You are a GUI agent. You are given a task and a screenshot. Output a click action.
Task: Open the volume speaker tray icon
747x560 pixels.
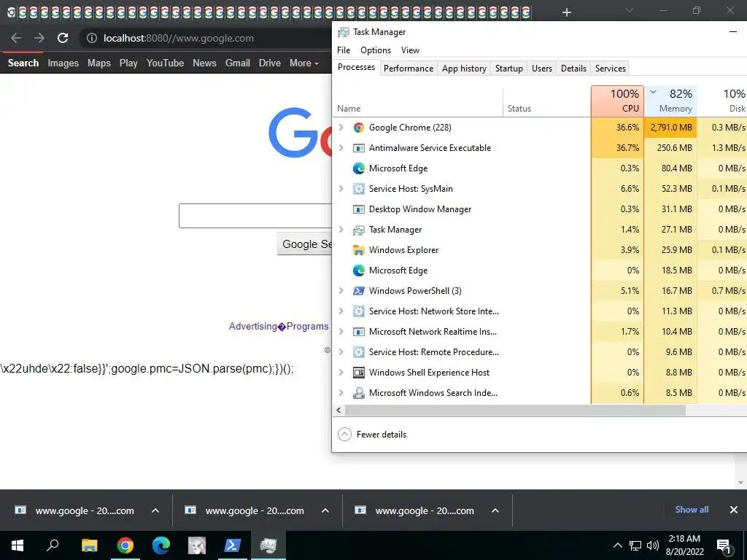tap(653, 545)
